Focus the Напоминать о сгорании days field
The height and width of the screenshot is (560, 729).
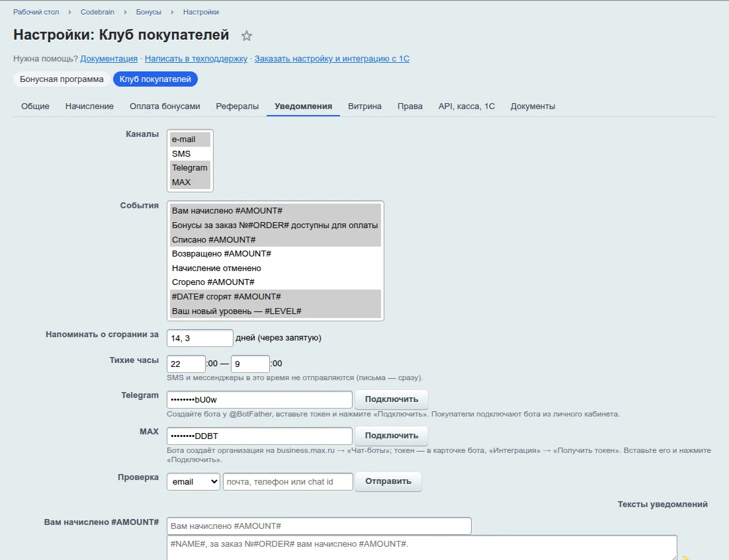pyautogui.click(x=200, y=338)
